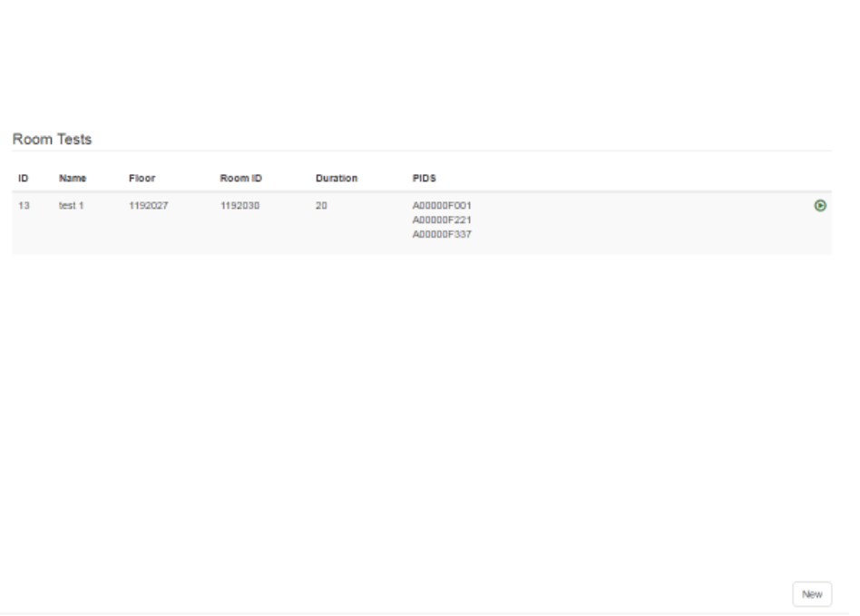Image resolution: width=860 pixels, height=616 pixels.
Task: Click PID A00000F001
Action: (442, 206)
